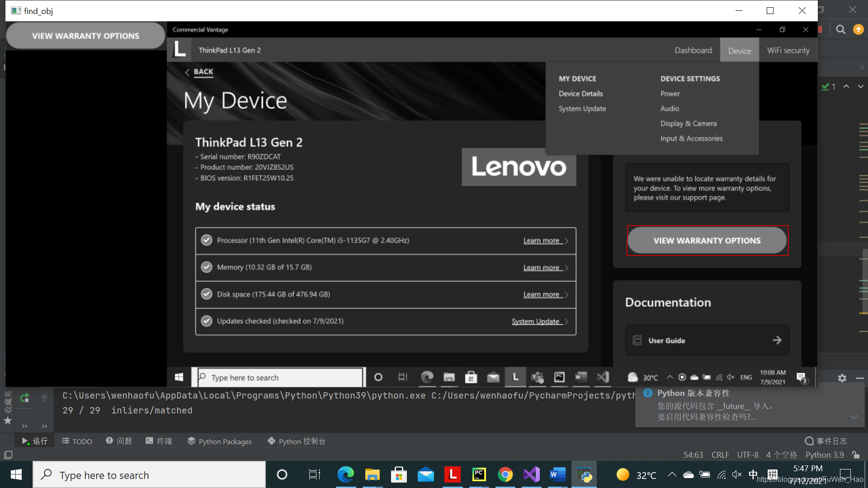
Task: Open Task View on the taskbar
Action: click(x=314, y=474)
